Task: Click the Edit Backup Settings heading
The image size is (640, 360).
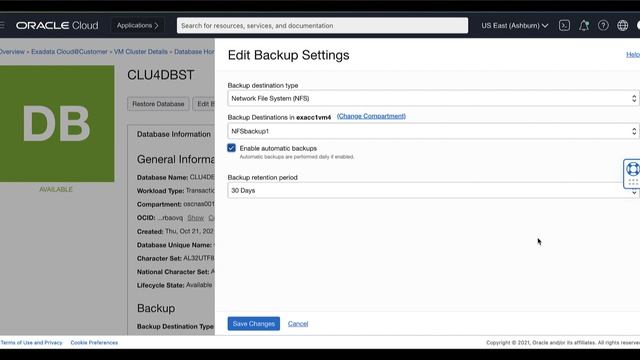Action: coord(289,55)
